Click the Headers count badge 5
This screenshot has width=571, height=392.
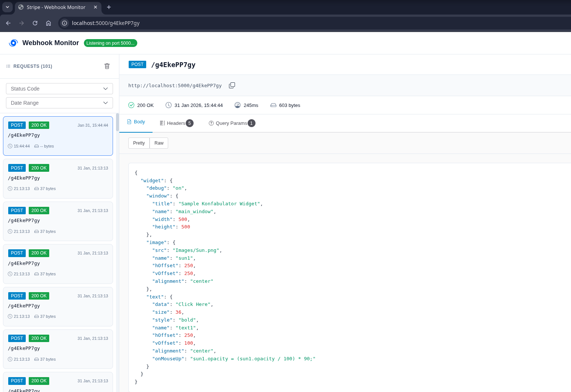[189, 123]
